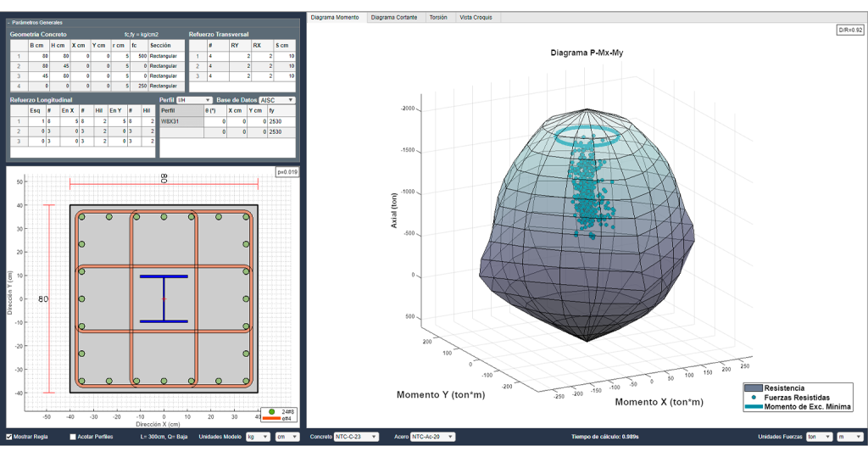
Task: Enable the Acotar Perfiles checkbox
Action: pyautogui.click(x=73, y=437)
